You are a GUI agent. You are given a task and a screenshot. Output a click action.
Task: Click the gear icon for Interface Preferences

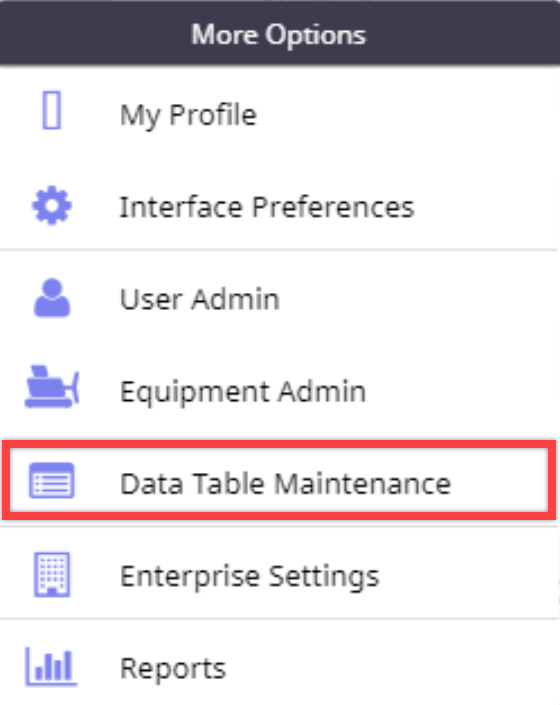point(52,205)
